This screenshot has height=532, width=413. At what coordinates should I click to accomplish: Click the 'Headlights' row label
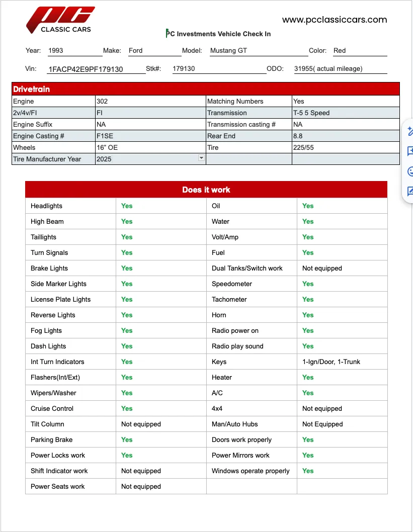coord(46,206)
